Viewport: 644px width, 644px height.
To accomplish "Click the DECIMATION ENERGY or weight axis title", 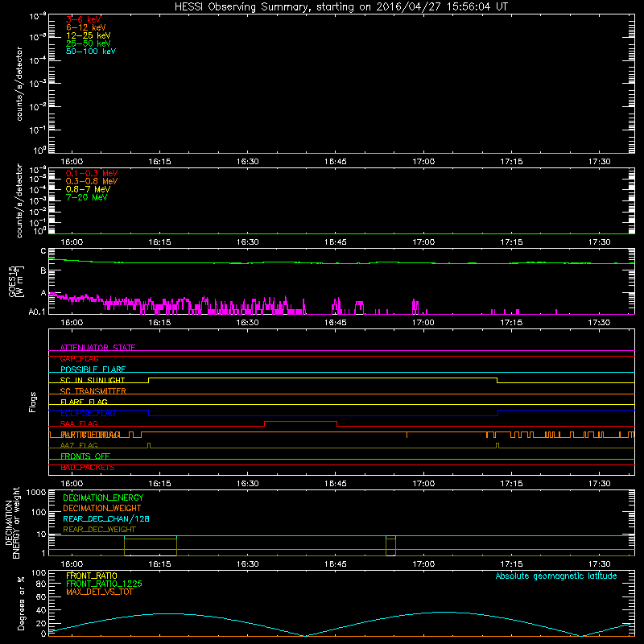I will pos(12,522).
